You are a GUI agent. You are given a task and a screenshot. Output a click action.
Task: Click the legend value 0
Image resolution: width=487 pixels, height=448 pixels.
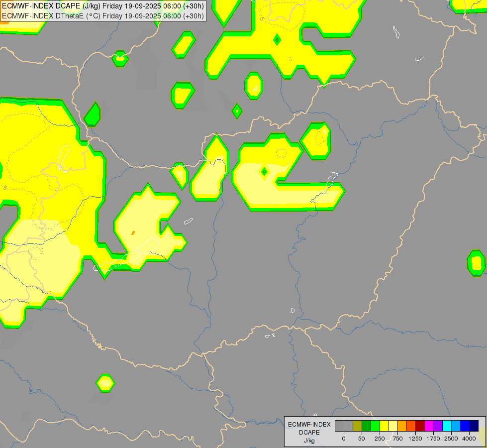click(x=344, y=439)
